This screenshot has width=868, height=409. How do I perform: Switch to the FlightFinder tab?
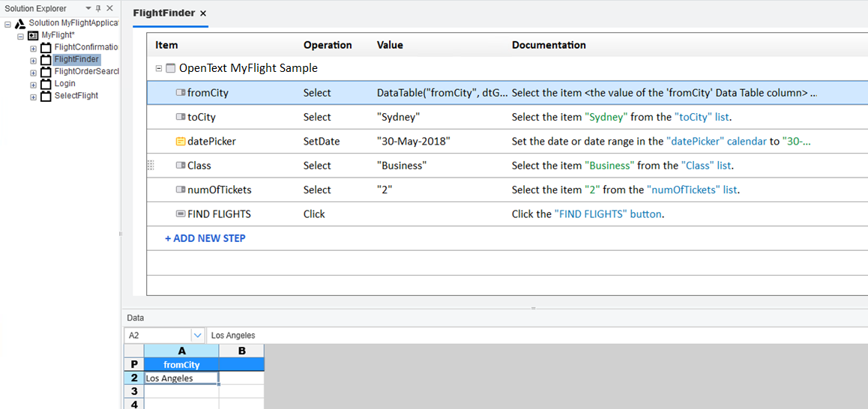[163, 13]
